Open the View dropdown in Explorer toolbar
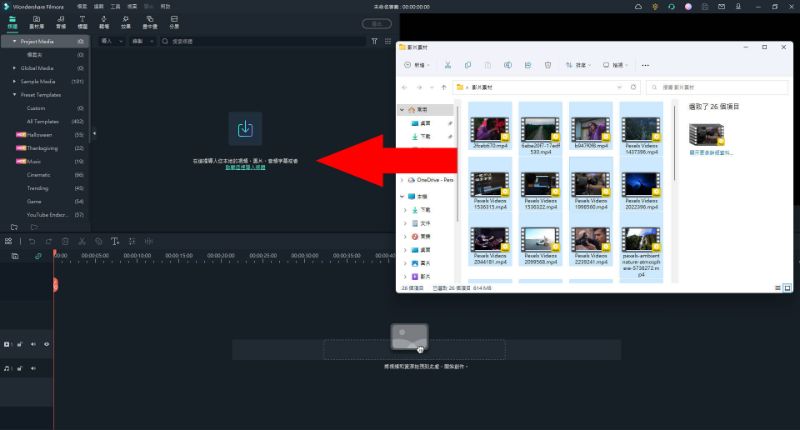Image resolution: width=800 pixels, height=430 pixels. click(615, 65)
